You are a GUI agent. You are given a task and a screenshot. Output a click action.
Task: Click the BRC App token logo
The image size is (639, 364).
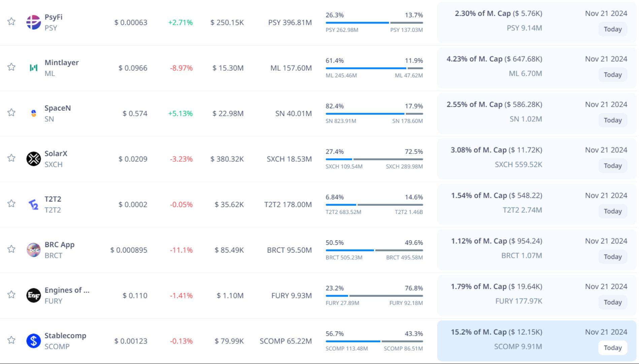[33, 250]
